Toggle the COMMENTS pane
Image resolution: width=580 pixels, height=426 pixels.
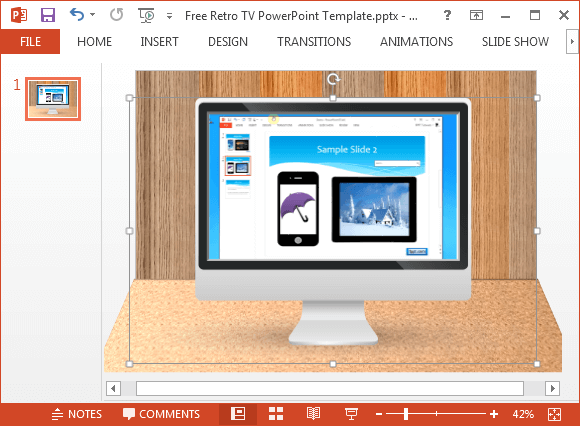(161, 414)
